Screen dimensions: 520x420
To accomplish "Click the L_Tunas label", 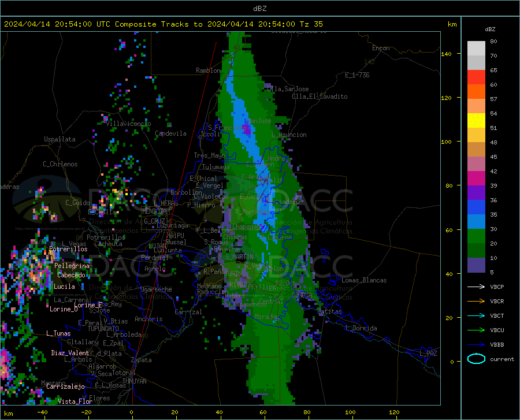I will (x=58, y=333).
